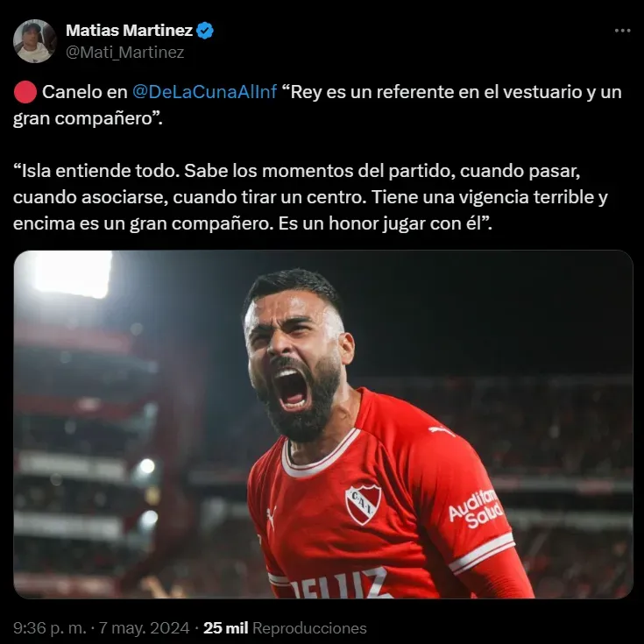The image size is (644, 644).
Task: Click the Puma logo on jersey chest
Action: pyautogui.click(x=271, y=518)
